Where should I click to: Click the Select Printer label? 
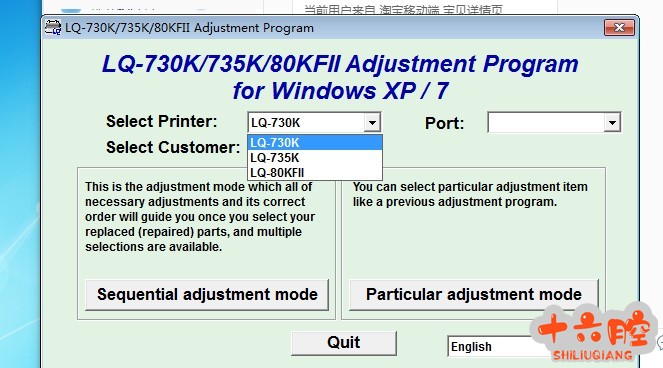click(x=162, y=121)
